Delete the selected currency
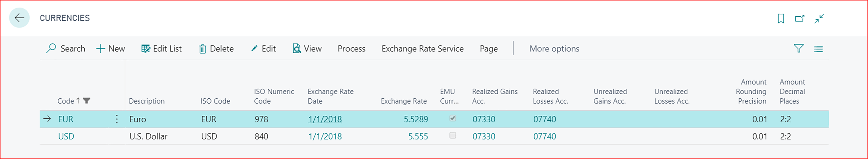Image resolution: width=868 pixels, height=159 pixels. click(x=216, y=49)
